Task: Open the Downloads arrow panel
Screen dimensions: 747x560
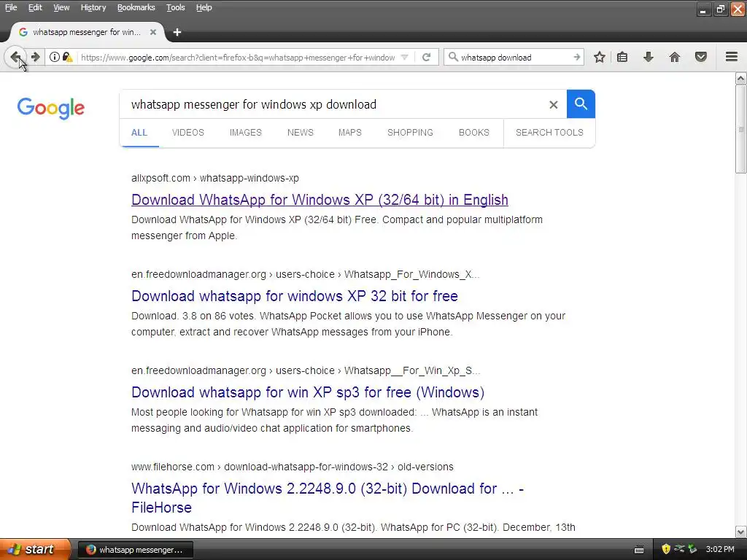Action: tap(648, 57)
